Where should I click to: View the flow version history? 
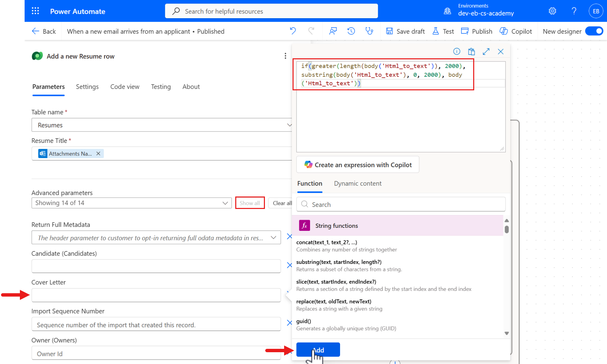coord(351,31)
